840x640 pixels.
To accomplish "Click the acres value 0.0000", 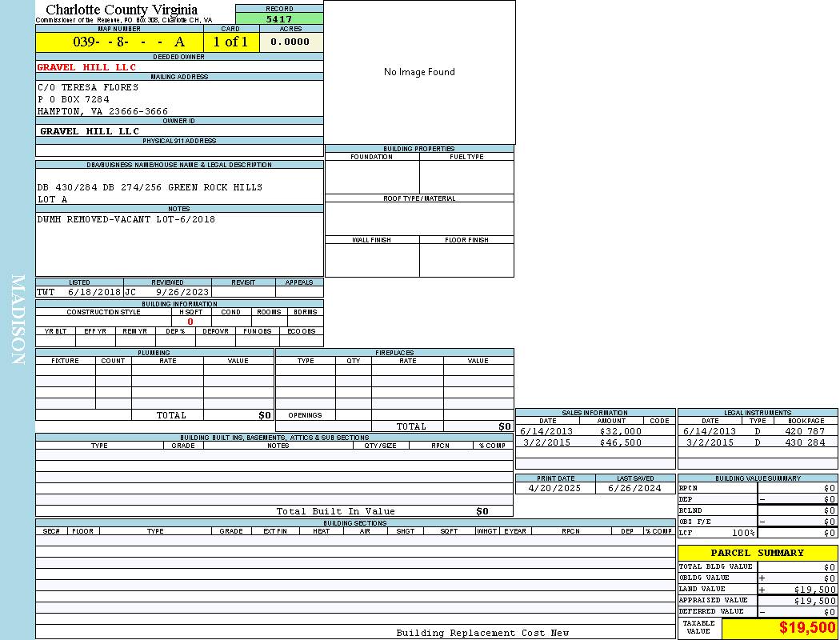I will [x=290, y=42].
